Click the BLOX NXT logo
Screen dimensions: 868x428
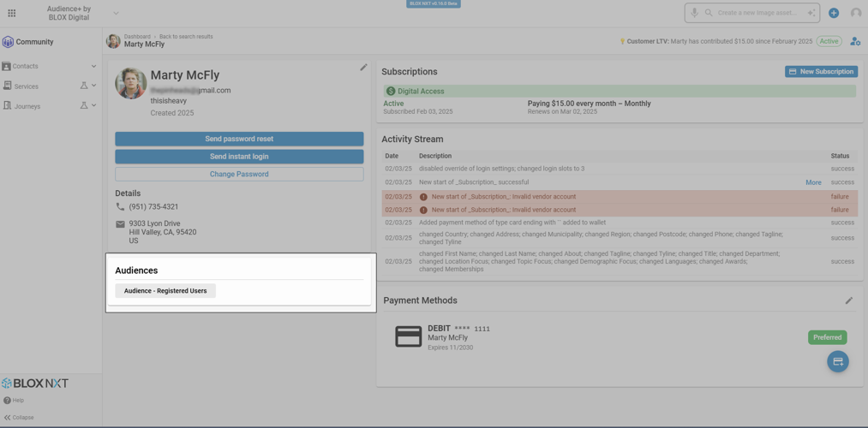[x=35, y=383]
